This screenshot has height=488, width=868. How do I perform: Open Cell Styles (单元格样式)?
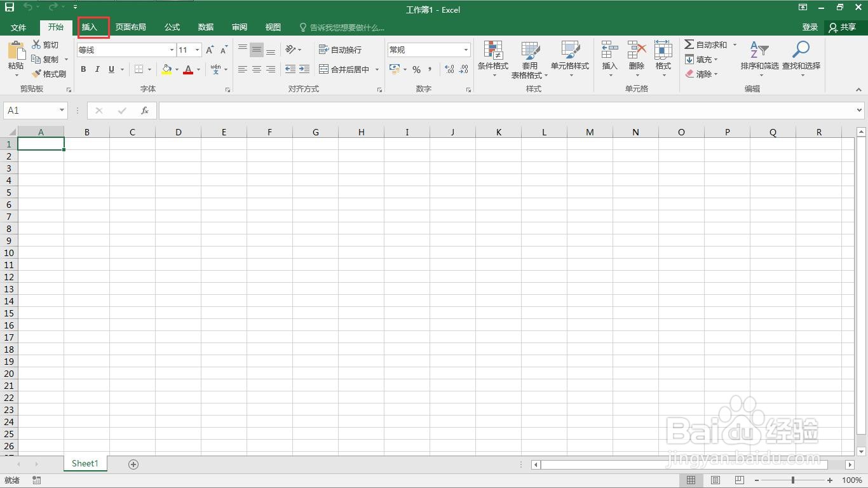(x=570, y=59)
